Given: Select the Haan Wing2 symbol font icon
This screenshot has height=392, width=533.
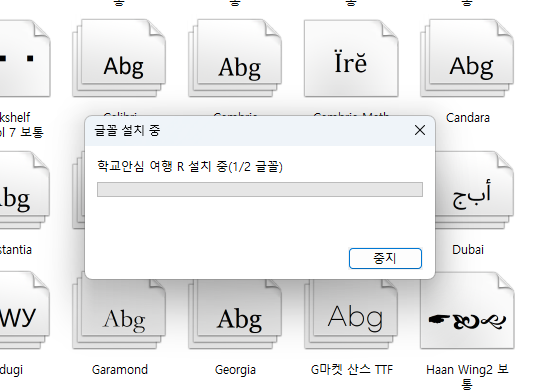Looking at the screenshot, I should pos(467,310).
